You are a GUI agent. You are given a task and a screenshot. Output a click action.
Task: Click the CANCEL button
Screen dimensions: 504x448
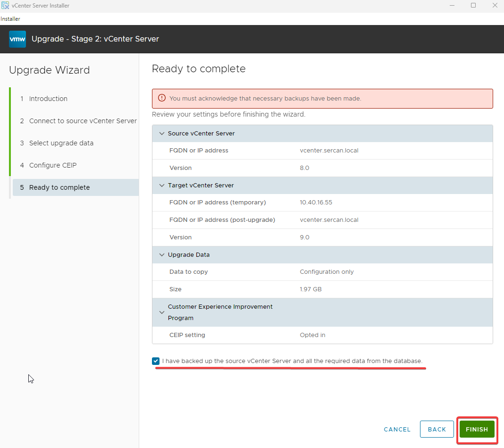point(397,429)
